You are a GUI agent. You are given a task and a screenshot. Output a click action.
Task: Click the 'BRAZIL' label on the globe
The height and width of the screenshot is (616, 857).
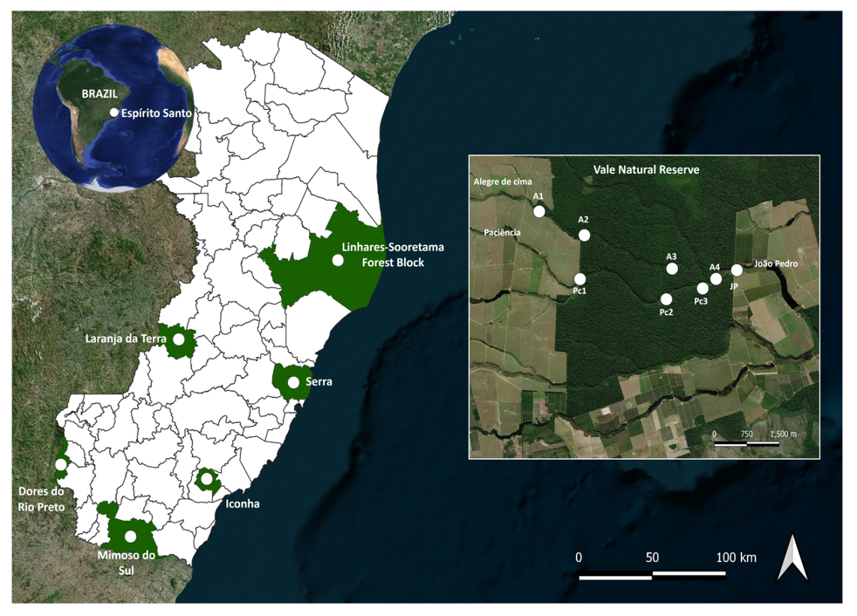coord(99,94)
